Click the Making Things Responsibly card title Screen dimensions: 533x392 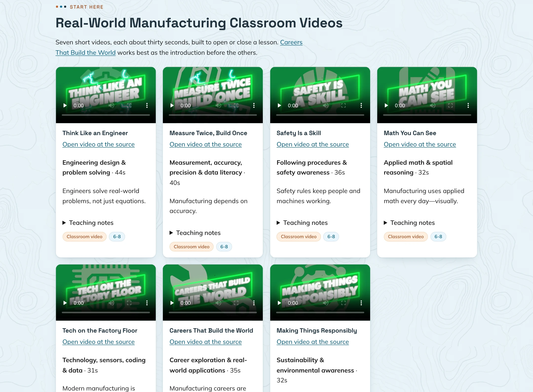(317, 331)
